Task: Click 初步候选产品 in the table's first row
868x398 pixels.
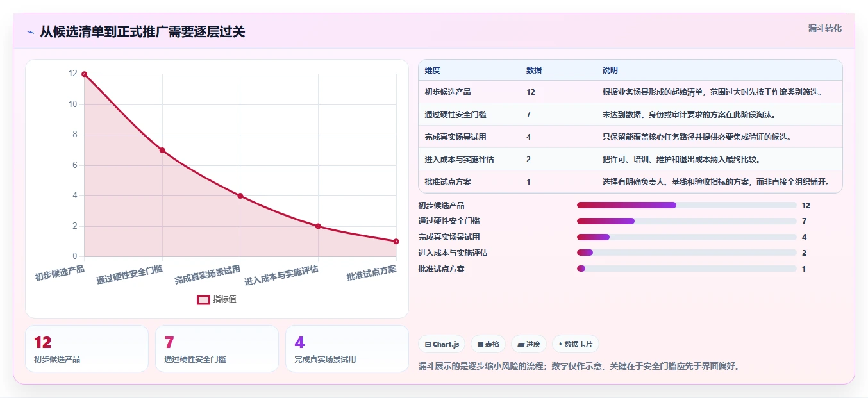Action: point(447,92)
